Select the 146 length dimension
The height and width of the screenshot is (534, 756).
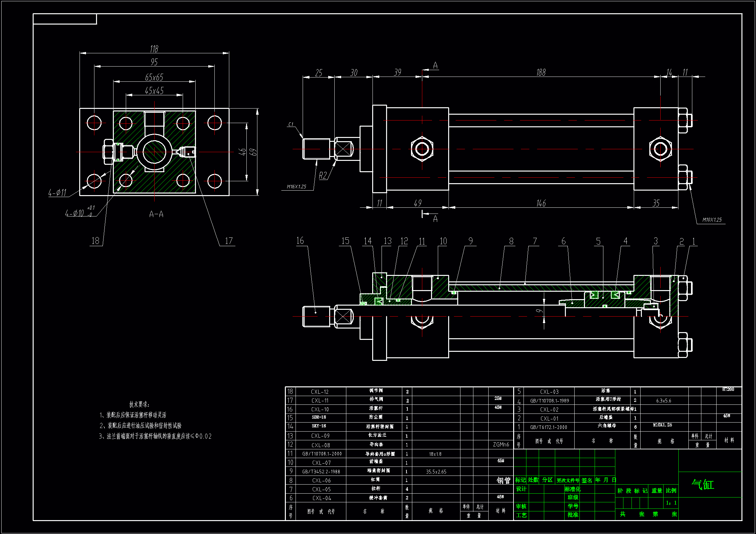click(541, 203)
